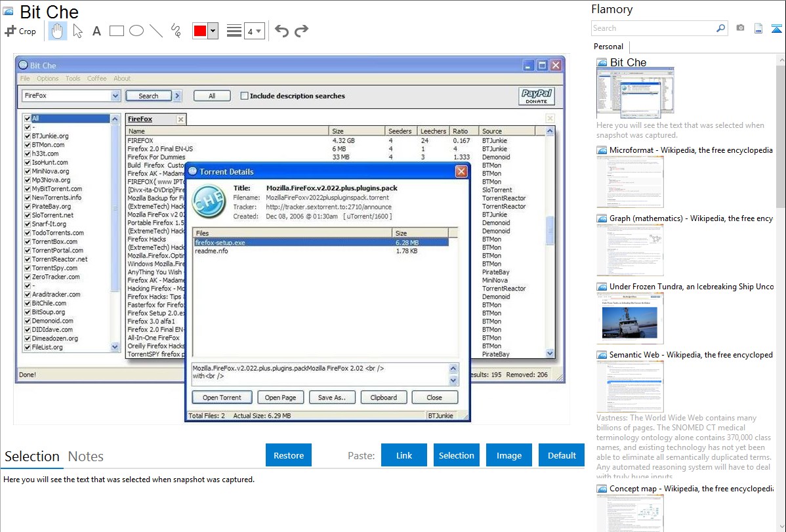Choose the arrow pointer tool

pos(77,31)
